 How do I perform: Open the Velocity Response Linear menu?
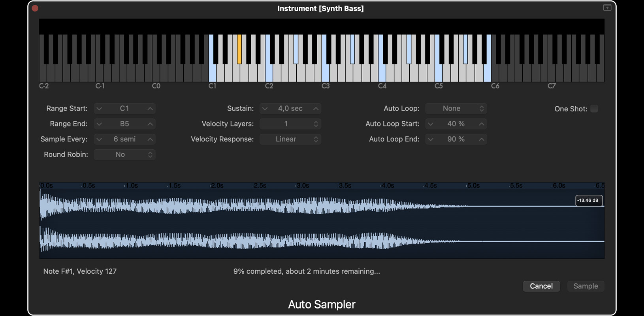[290, 139]
